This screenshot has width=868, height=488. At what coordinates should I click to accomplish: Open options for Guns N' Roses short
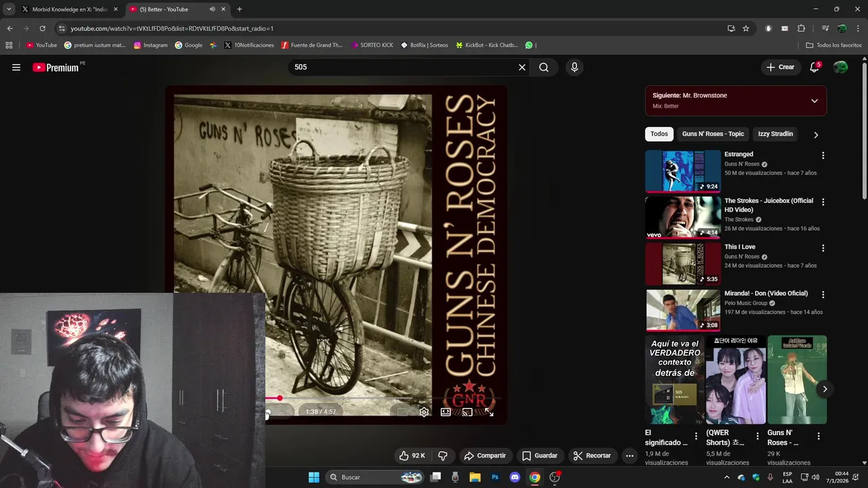818,436
